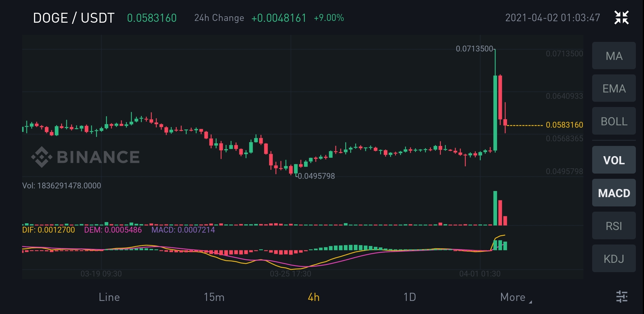Disable the VOL indicator
The image size is (644, 314).
point(614,160)
